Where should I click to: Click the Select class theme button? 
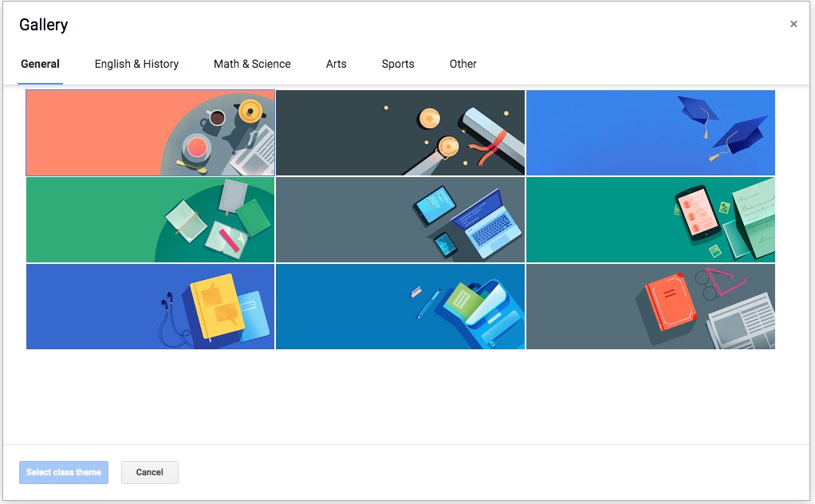[63, 472]
